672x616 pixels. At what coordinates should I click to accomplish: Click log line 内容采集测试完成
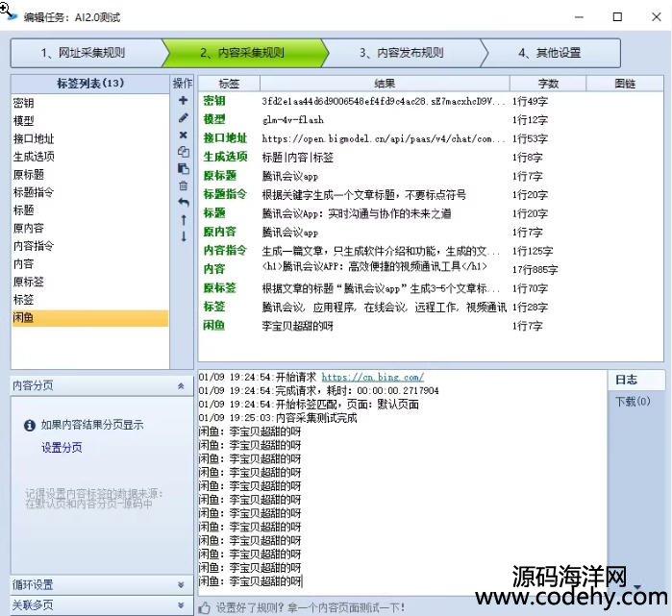coord(278,418)
